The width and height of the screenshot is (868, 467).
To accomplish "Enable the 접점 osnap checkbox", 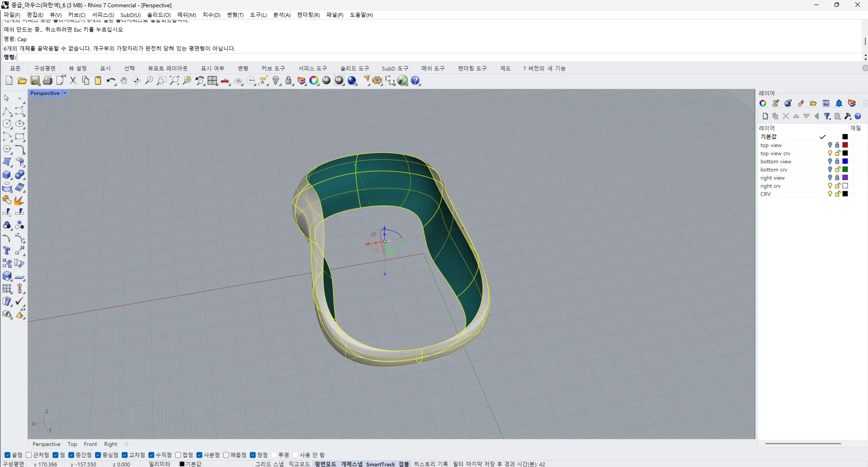I will [x=178, y=455].
